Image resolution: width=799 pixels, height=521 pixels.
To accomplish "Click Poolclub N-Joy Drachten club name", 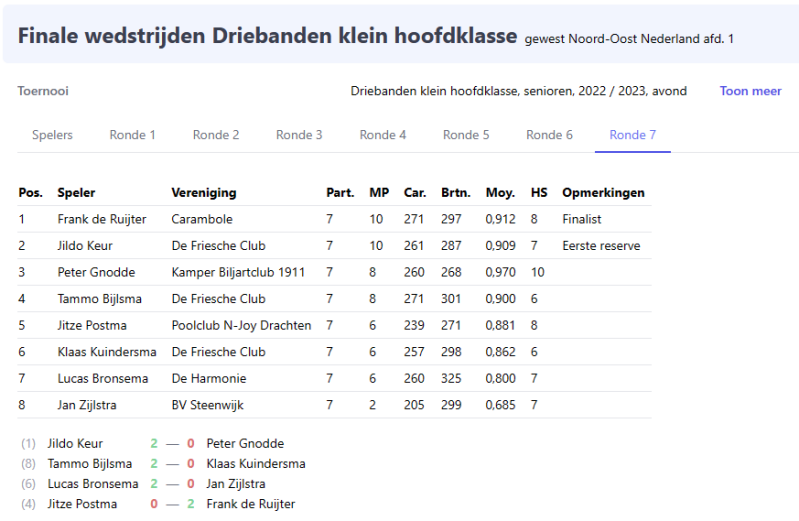I will tap(241, 325).
